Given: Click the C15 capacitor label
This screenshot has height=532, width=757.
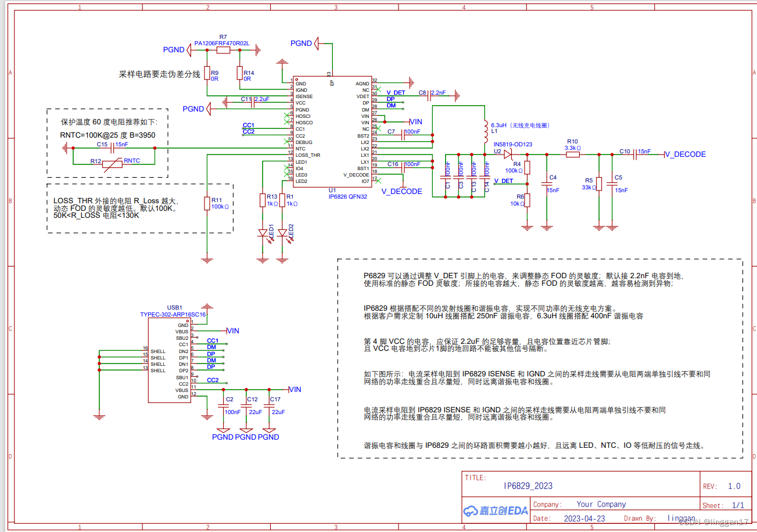Looking at the screenshot, I should click(102, 144).
